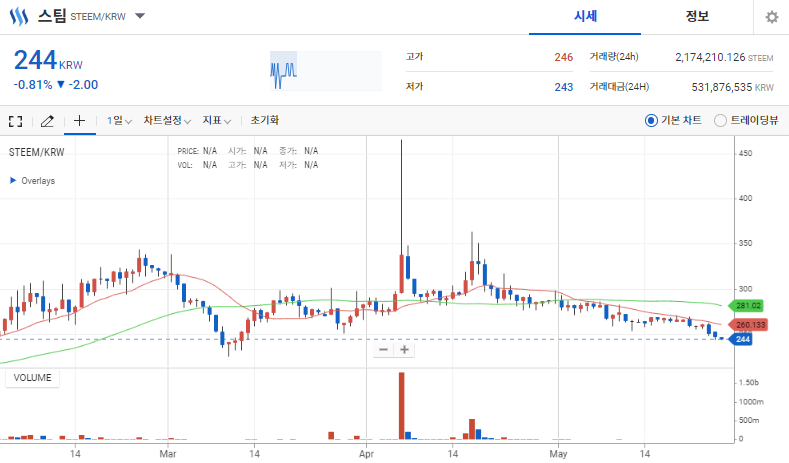Open 지표 indicators dropdown
Image resolution: width=789 pixels, height=463 pixels.
coord(216,120)
